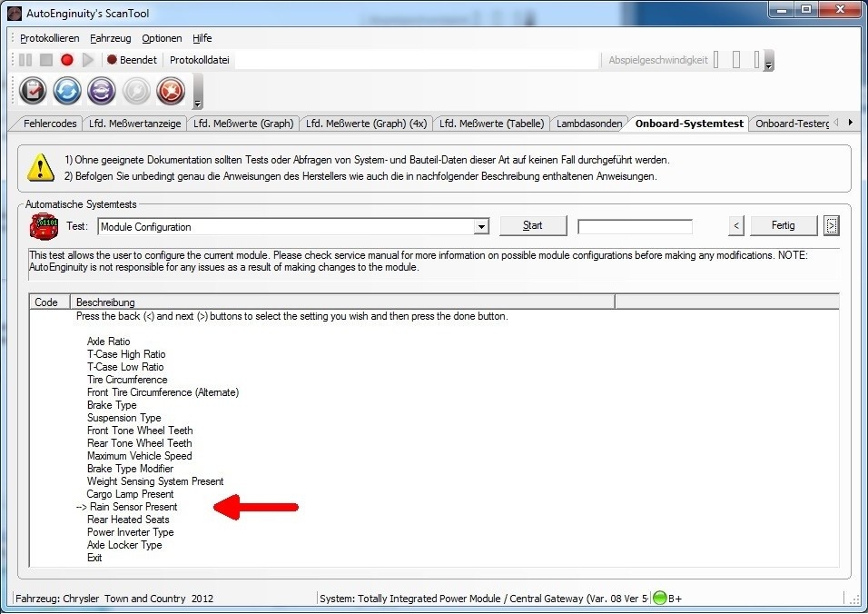Click the play arrow icon
Screen dimensions: 868x614
click(x=87, y=60)
